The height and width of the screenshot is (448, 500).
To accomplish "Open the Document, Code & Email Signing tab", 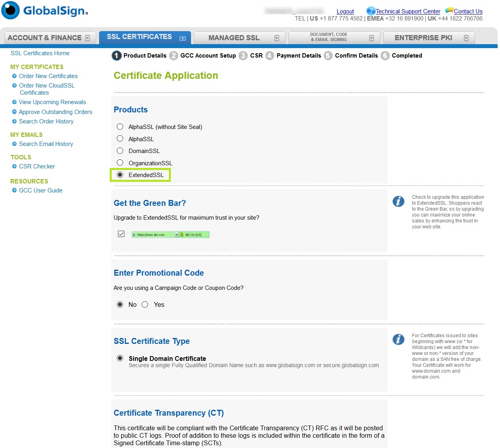I will 328,37.
